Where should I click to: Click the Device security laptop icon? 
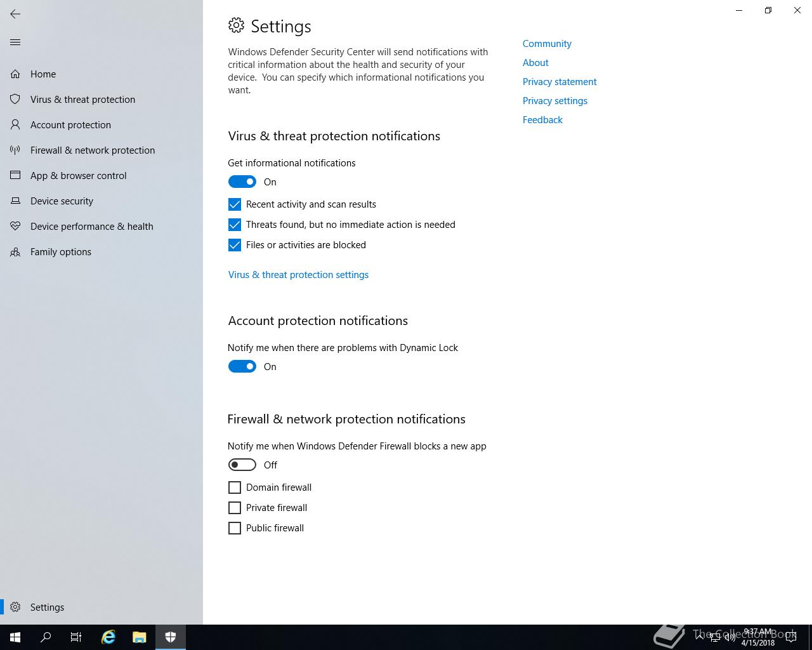pos(15,201)
